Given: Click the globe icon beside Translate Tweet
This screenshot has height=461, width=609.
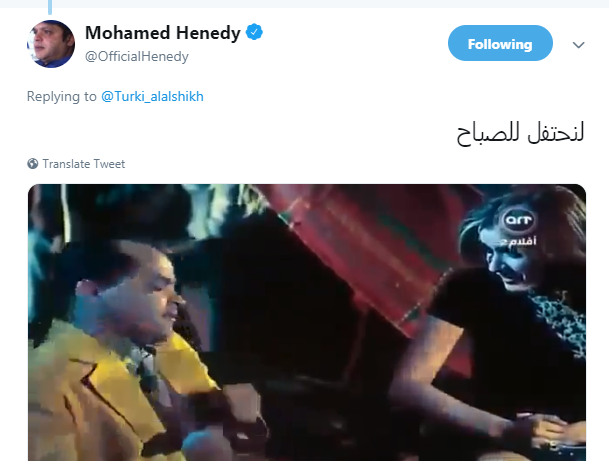Looking at the screenshot, I should [33, 164].
